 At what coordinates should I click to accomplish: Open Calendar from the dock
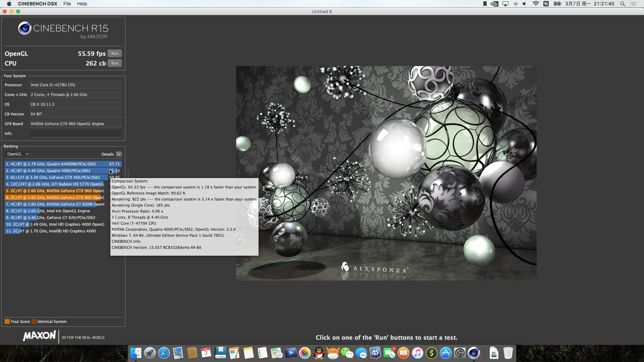(x=206, y=353)
